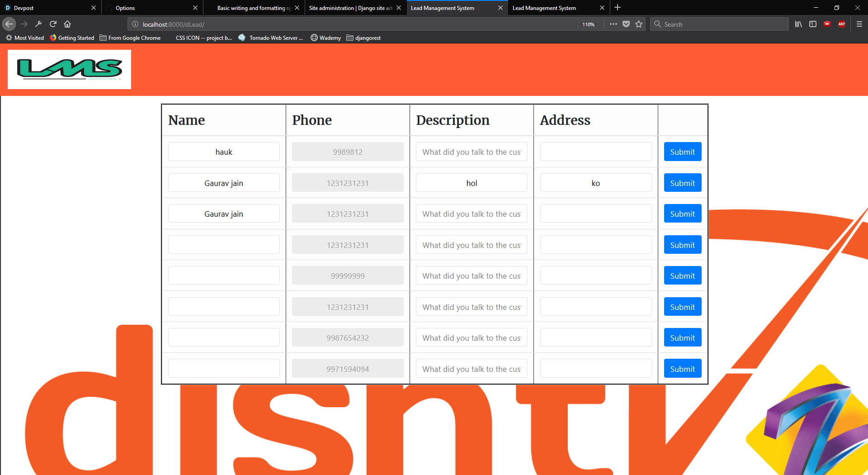Click Address field in hauk row
This screenshot has height=475, width=868.
pyautogui.click(x=596, y=152)
